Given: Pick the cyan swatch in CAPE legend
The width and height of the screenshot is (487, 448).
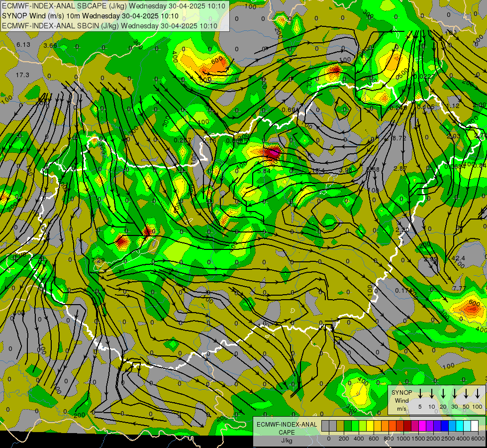Looking at the screenshot, I should click(460, 426).
